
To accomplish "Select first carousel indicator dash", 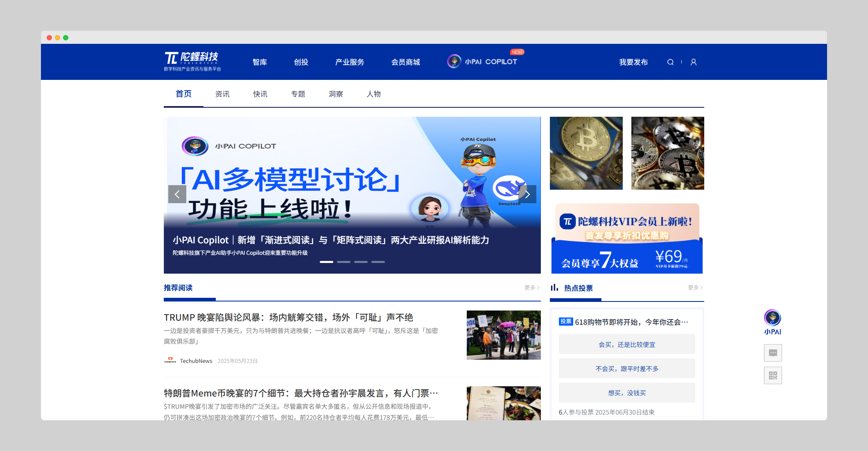I will click(326, 262).
